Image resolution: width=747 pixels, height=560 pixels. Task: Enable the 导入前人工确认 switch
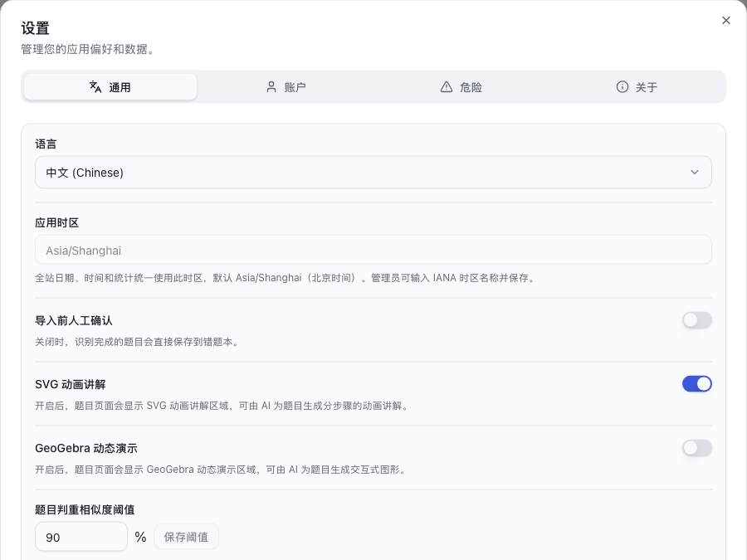pos(697,320)
